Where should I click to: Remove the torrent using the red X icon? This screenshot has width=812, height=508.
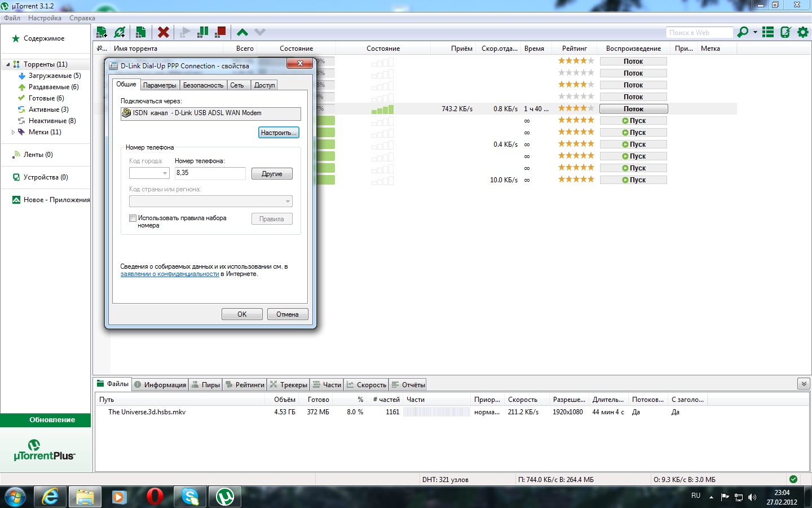[x=164, y=32]
